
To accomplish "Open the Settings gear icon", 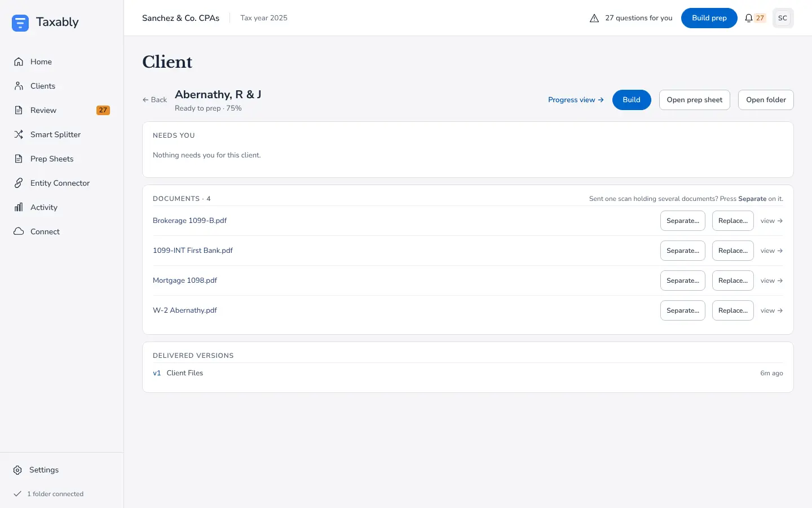I will [x=17, y=470].
